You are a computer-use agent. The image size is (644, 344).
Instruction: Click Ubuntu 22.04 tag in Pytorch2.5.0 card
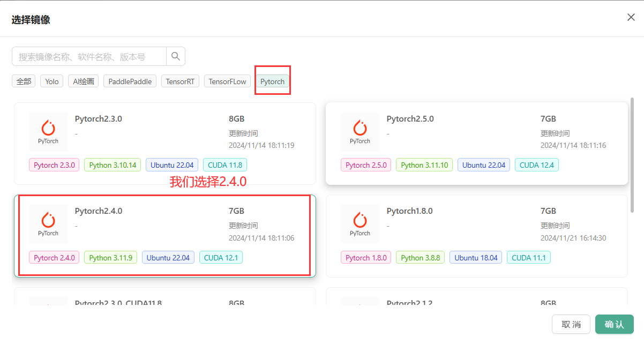(484, 165)
